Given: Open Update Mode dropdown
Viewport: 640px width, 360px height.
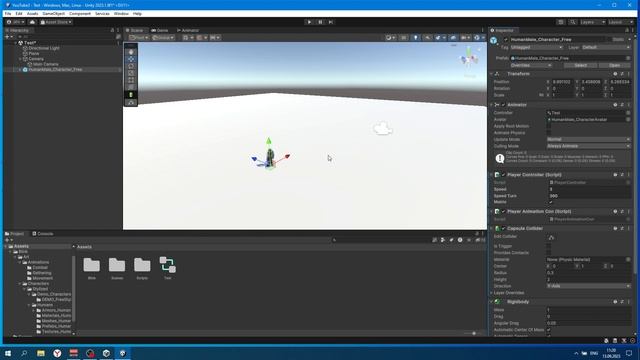Looking at the screenshot, I should pos(588,140).
